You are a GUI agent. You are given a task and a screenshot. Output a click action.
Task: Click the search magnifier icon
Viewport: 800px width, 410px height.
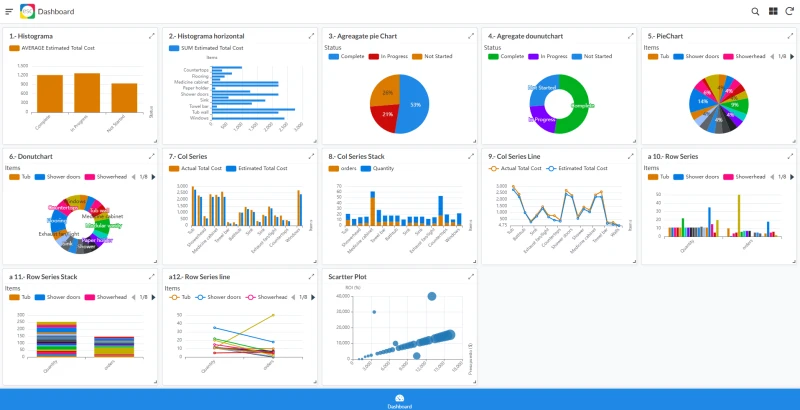[x=755, y=11]
